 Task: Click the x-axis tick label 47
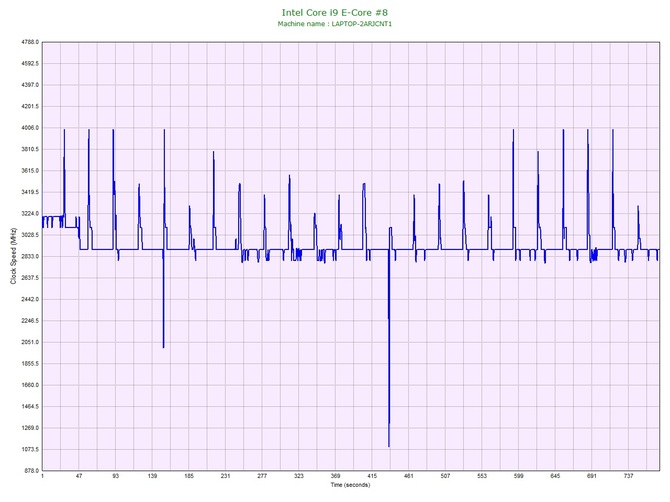point(79,476)
